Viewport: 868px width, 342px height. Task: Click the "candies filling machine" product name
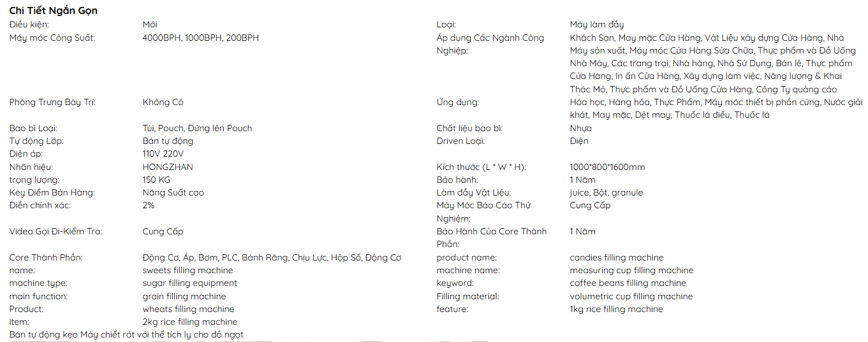617,257
